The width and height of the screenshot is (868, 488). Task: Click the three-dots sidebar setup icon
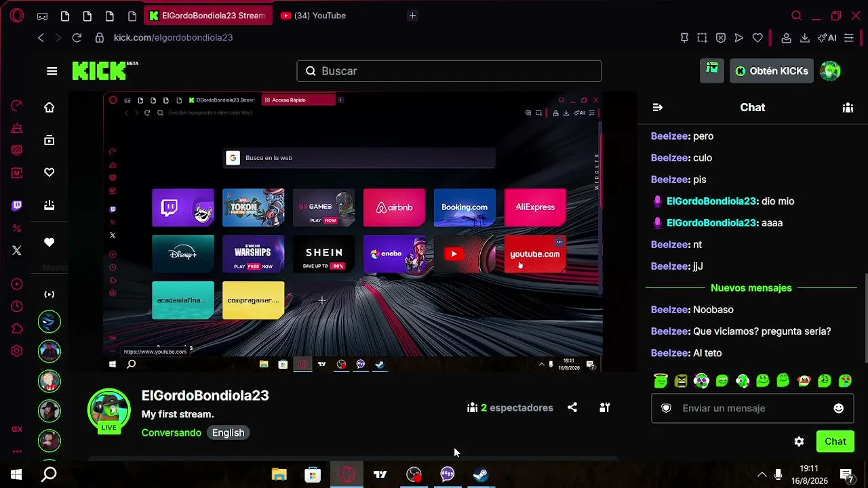[x=17, y=451]
